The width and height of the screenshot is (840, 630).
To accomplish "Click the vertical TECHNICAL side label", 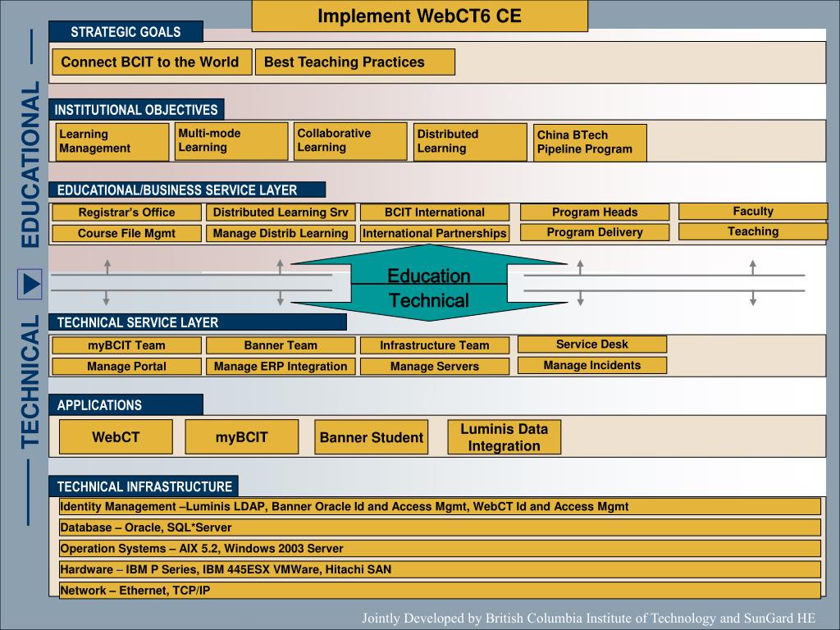I will pyautogui.click(x=30, y=381).
